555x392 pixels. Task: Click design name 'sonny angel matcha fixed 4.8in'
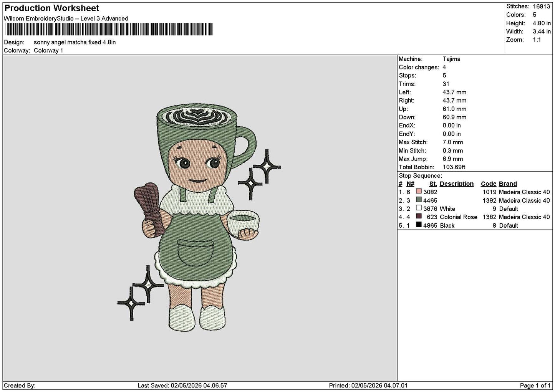[75, 42]
